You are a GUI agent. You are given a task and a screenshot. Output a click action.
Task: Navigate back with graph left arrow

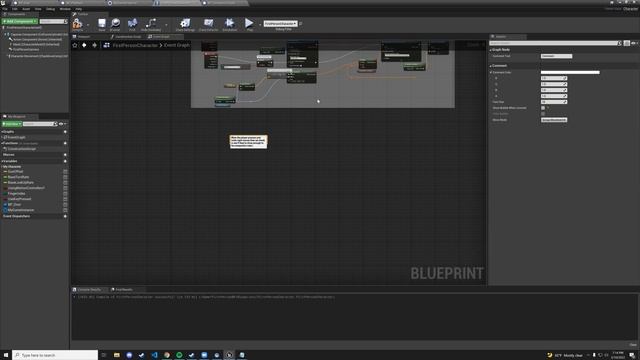coord(84,45)
